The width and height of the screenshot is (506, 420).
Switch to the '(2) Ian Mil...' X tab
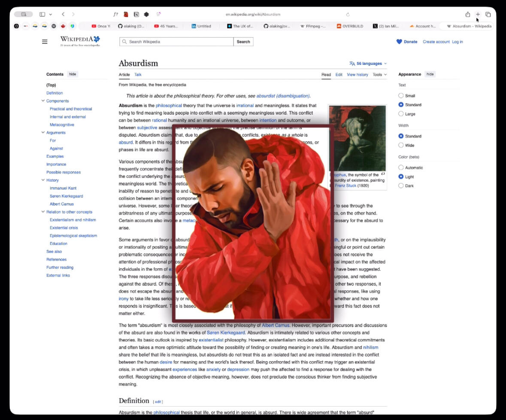pyautogui.click(x=386, y=26)
